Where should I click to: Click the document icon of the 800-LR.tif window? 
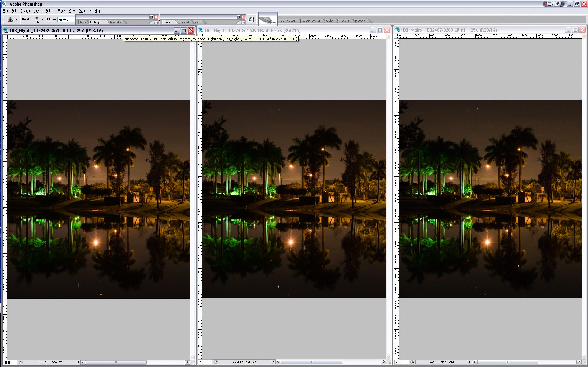click(6, 30)
